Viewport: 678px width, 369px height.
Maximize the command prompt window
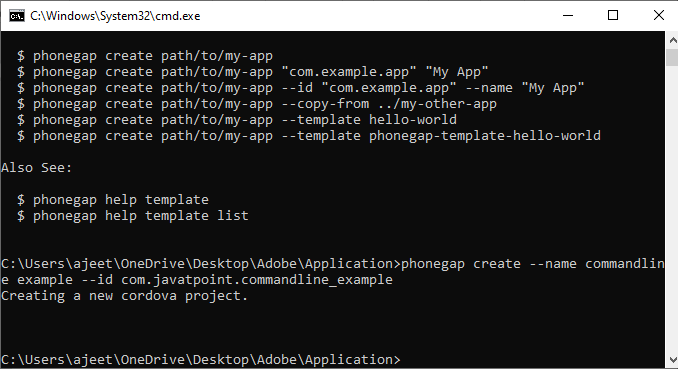(613, 16)
